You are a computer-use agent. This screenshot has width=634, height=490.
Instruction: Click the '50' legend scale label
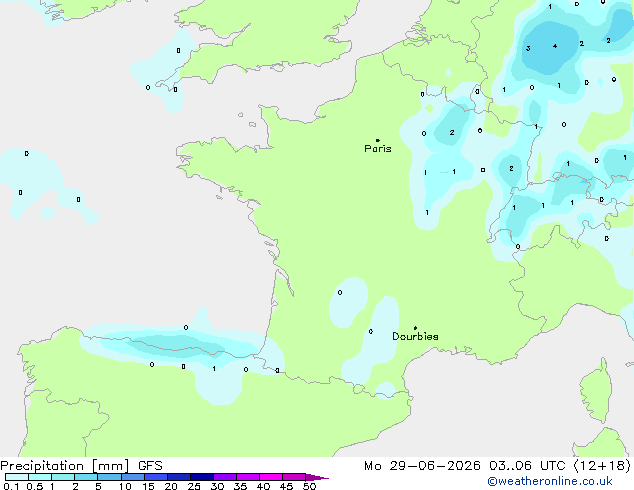pyautogui.click(x=309, y=486)
